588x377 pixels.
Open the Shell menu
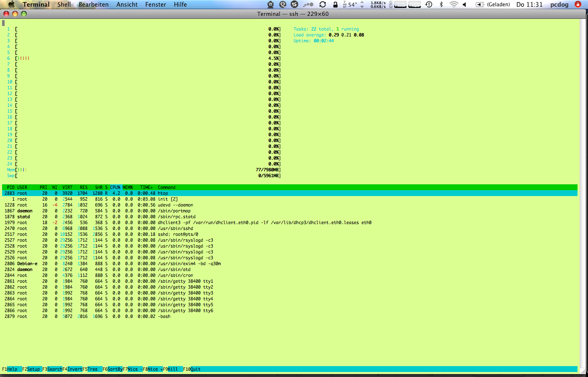pos(65,5)
